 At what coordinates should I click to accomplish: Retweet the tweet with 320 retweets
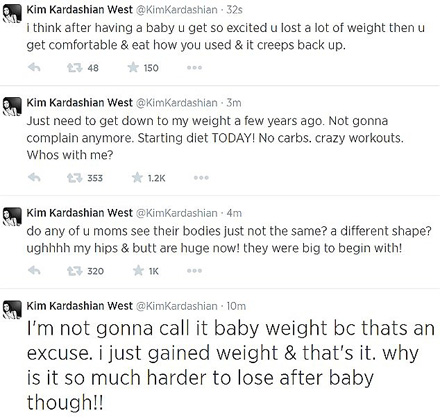click(x=75, y=271)
